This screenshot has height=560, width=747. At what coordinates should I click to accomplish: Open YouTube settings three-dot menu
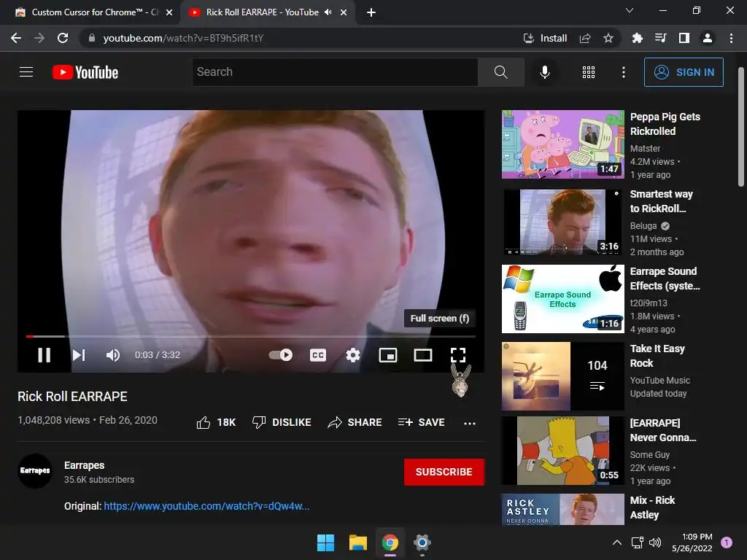coord(624,72)
